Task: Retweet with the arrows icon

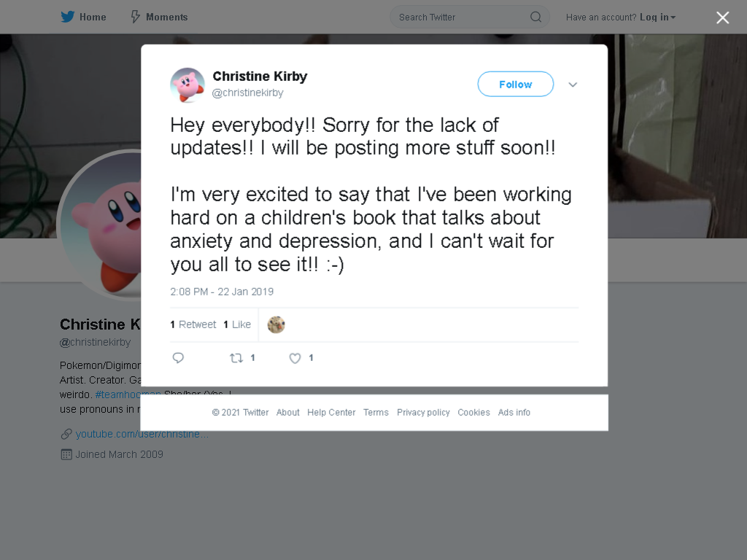Action: [x=236, y=358]
